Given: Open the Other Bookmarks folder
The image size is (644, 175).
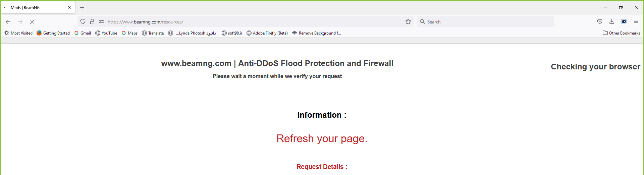Looking at the screenshot, I should pos(621,33).
